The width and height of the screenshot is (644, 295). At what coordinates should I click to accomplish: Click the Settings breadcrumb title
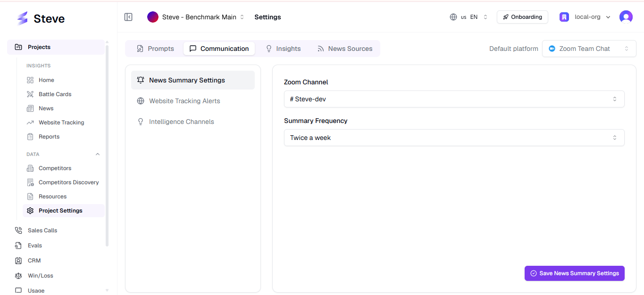tap(268, 17)
